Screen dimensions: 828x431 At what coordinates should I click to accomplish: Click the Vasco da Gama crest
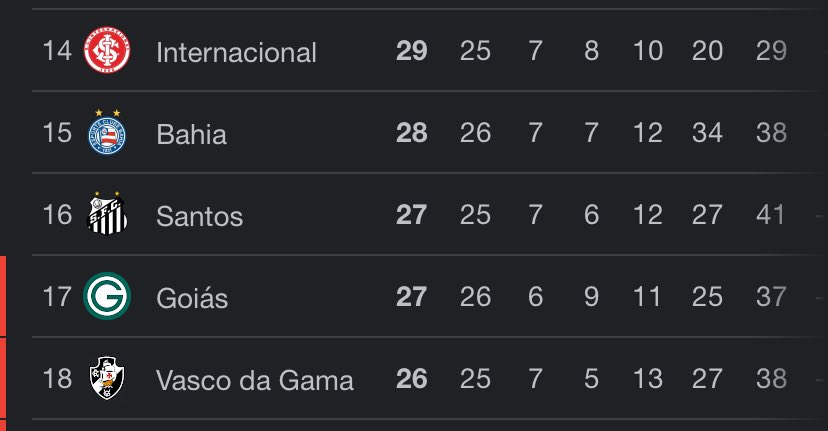click(106, 379)
